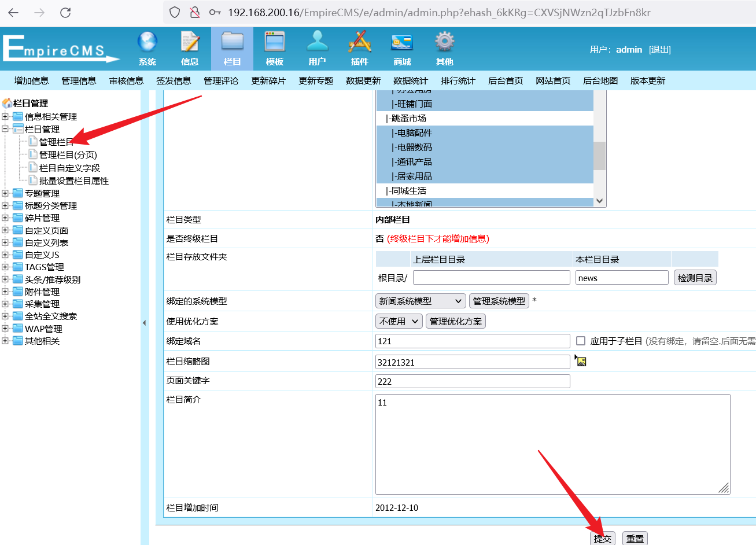The width and height of the screenshot is (756, 545).
Task: Focus the 本栏目目录 field containing news
Action: 622,278
